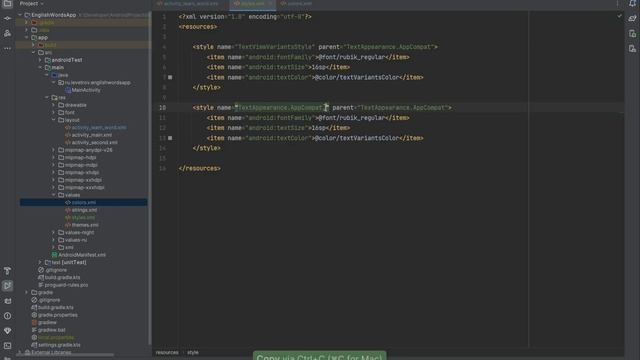The height and width of the screenshot is (360, 640).
Task: Collapse the main source folder
Action: (x=40, y=68)
